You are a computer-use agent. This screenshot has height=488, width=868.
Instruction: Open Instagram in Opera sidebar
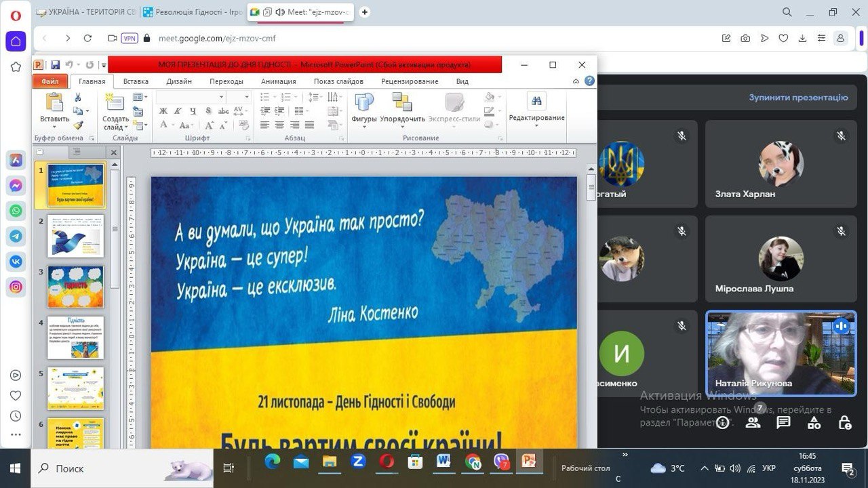16,287
